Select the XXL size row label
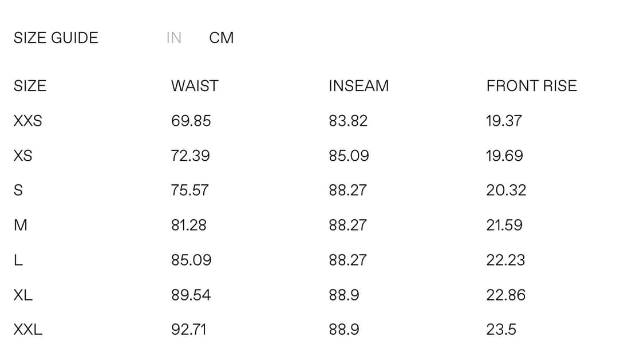 pyautogui.click(x=28, y=330)
